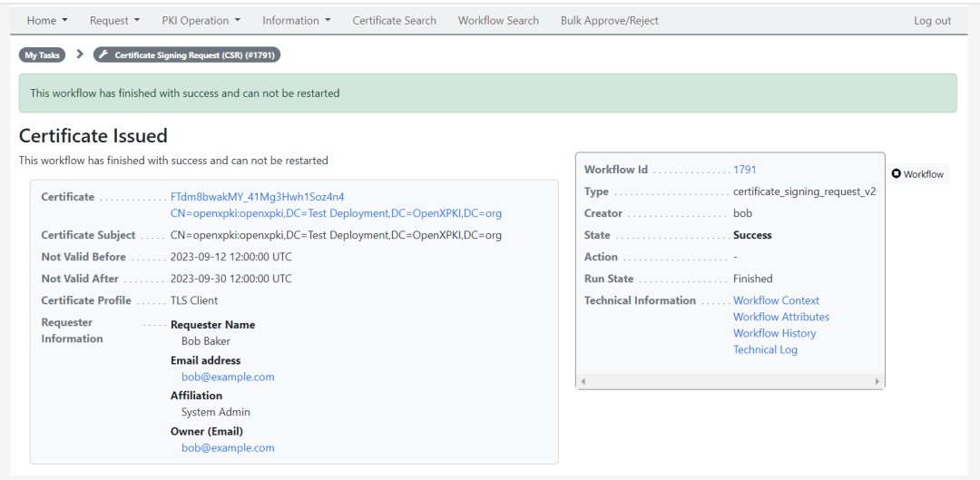
Task: Open Workflow Attributes link
Action: click(781, 317)
